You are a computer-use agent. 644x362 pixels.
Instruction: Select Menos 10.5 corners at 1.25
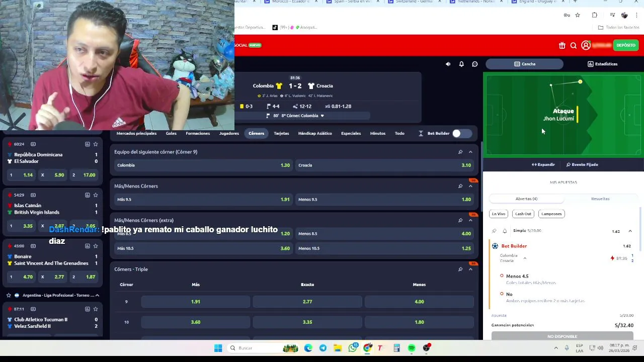tap(385, 248)
